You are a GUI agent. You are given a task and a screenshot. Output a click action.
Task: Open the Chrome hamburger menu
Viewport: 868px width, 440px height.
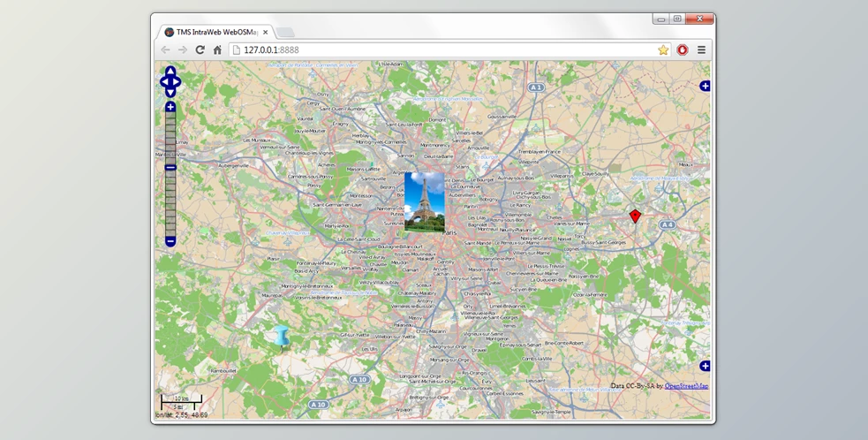click(x=701, y=50)
